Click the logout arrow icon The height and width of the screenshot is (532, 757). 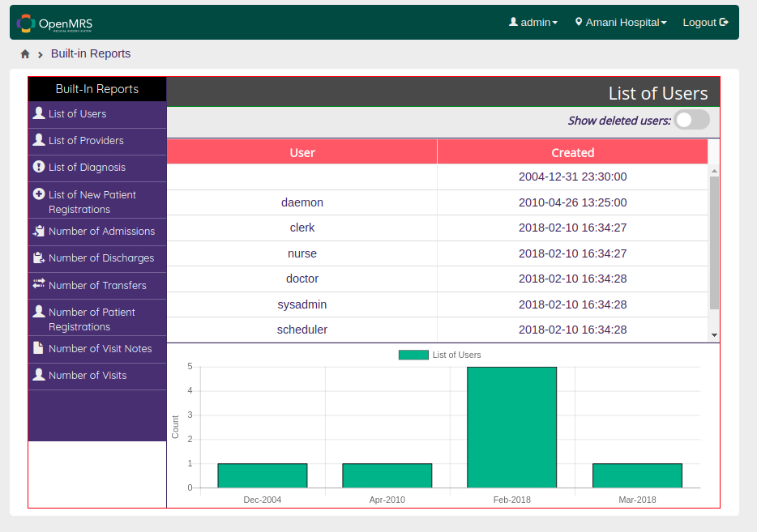click(724, 22)
